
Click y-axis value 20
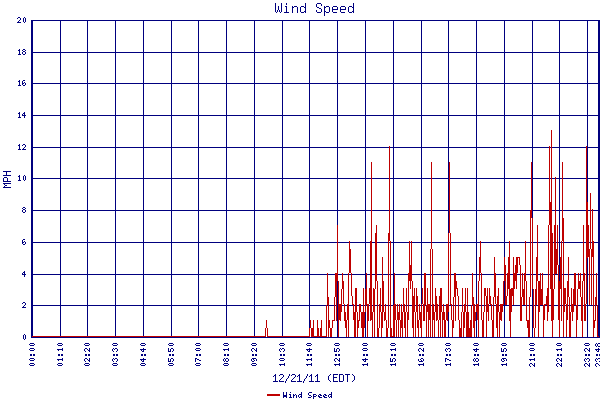[22, 20]
